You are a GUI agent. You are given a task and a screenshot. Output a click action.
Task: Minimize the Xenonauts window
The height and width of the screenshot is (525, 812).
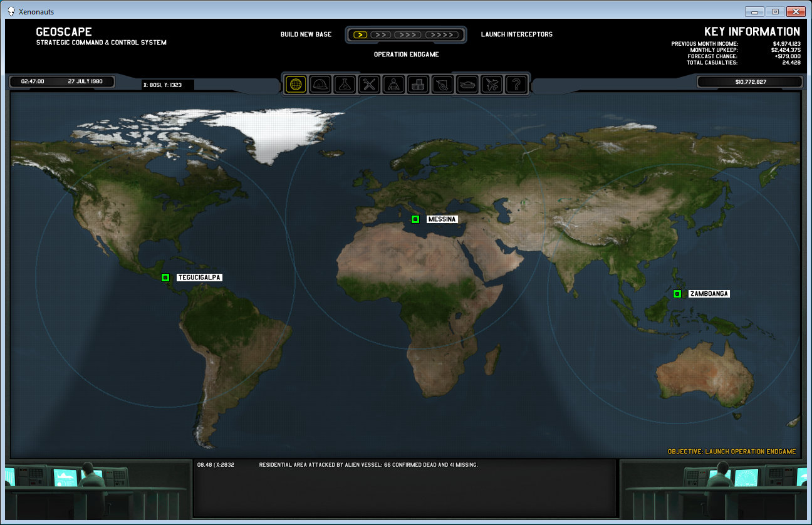[755, 11]
